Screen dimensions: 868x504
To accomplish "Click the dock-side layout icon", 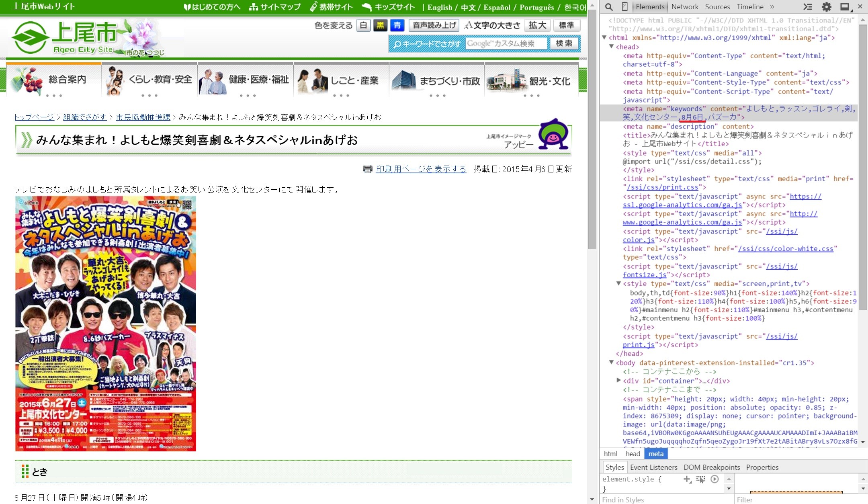I will [845, 7].
